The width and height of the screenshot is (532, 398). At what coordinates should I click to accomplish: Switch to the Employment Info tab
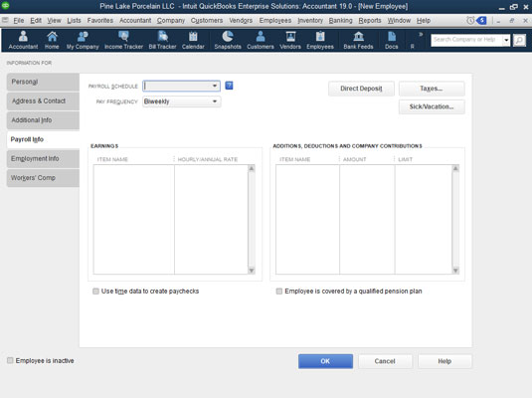pos(43,158)
